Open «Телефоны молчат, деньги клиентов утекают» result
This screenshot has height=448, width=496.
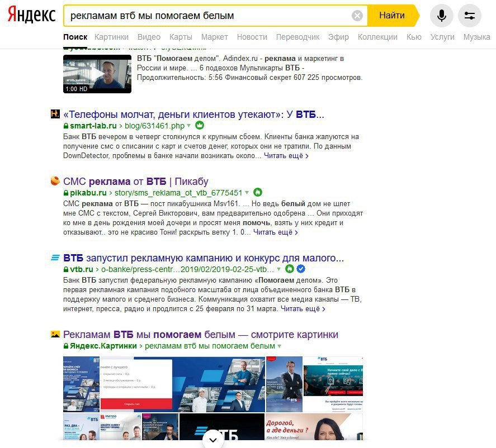(x=193, y=114)
